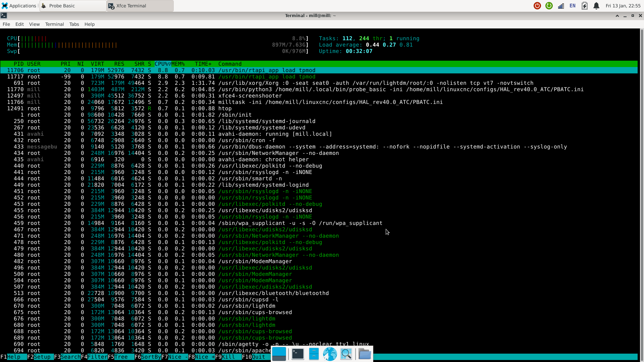This screenshot has height=362, width=644.
Task: Click the Show Desktop dock icon
Action: coord(279,354)
